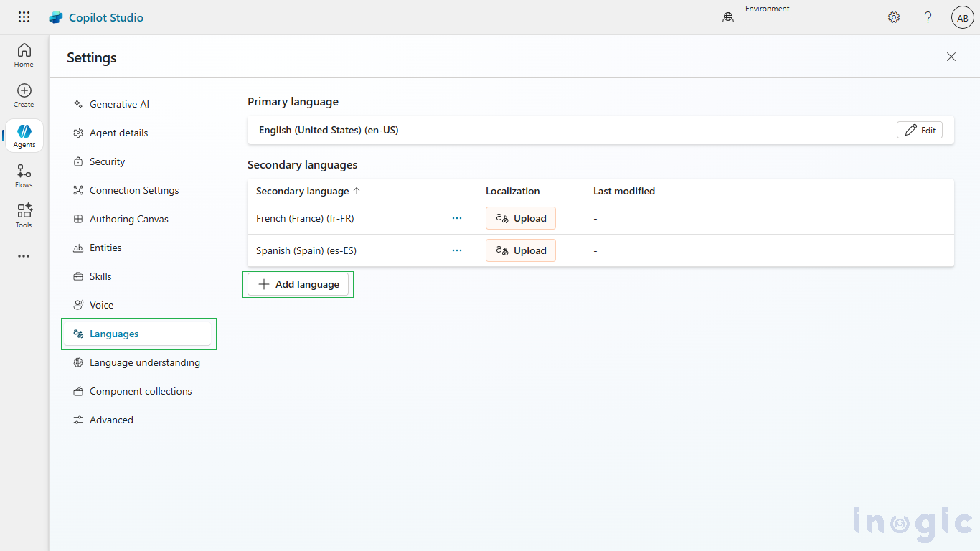Viewport: 980px width, 551px height.
Task: Open the settings gear in header
Action: click(894, 17)
